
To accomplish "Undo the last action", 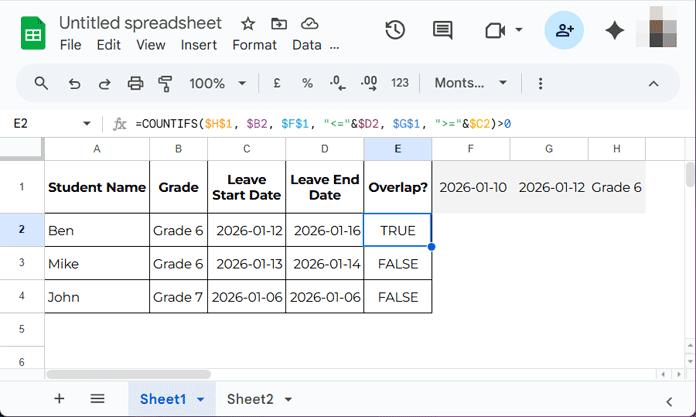I will pos(74,83).
